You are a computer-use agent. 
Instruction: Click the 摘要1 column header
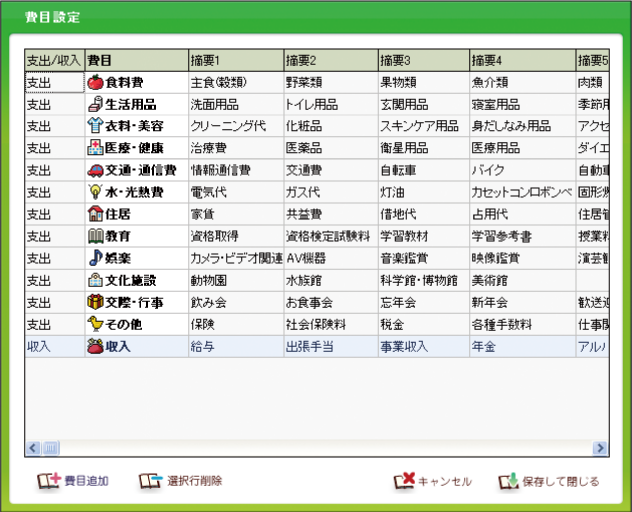[235, 60]
